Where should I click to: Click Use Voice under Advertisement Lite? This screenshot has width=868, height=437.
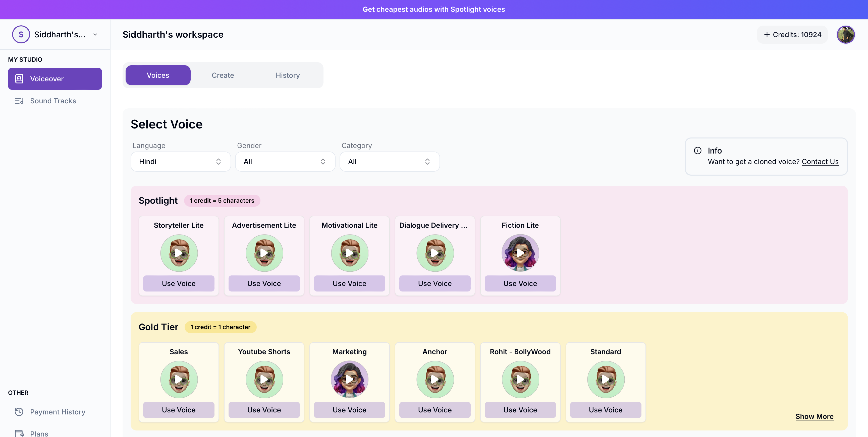coord(264,283)
